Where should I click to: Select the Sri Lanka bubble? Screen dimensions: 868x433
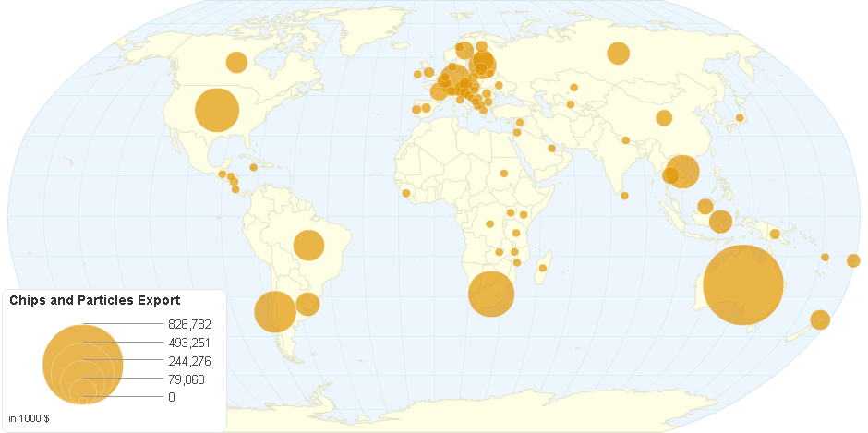click(624, 195)
